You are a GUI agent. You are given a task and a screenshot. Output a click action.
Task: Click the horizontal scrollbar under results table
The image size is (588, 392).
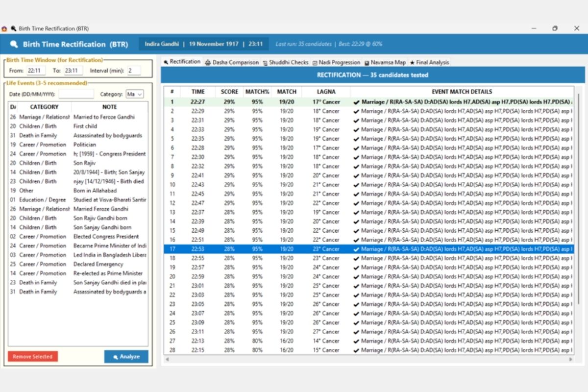click(x=368, y=359)
